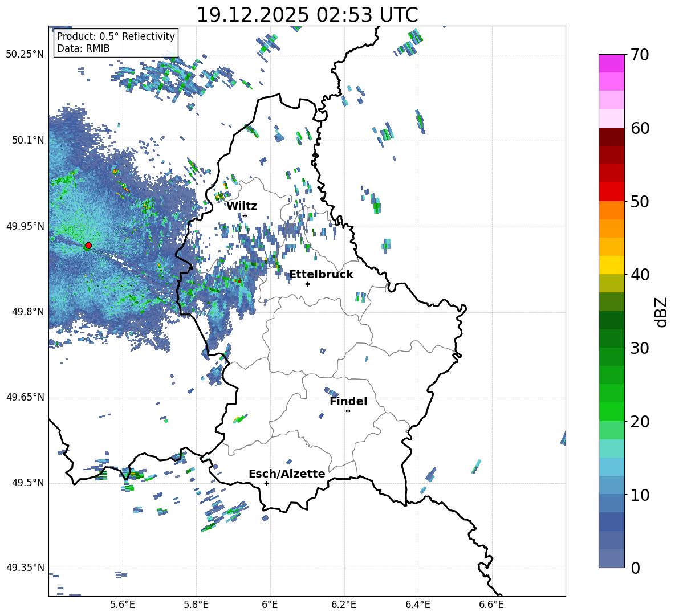Screen dimensions: 675x616
Task: Click the yellow colorbar swatch above 40 dBZ
Action: 612,265
